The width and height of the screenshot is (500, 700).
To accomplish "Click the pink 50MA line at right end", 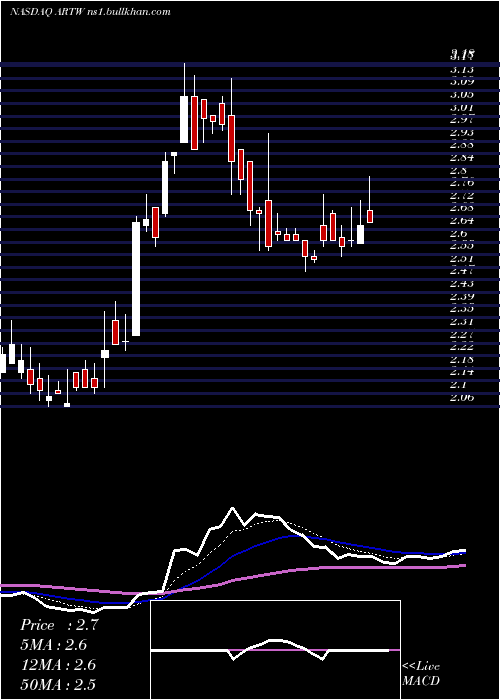I will [x=464, y=565].
